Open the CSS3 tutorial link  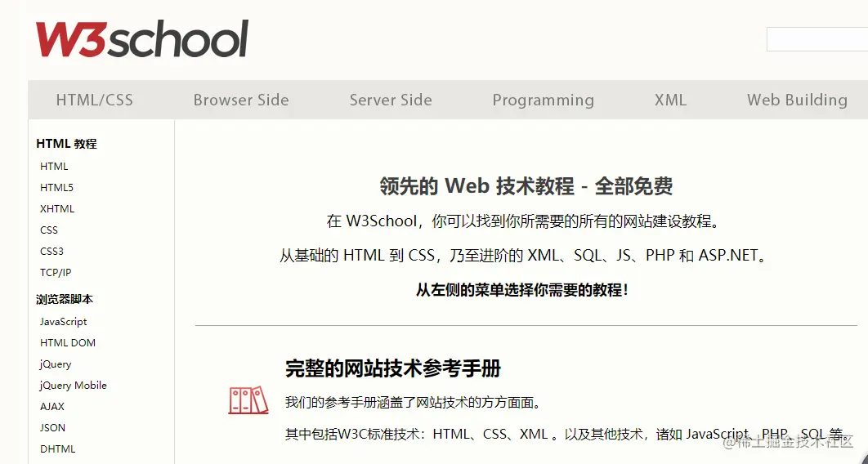[x=51, y=251]
